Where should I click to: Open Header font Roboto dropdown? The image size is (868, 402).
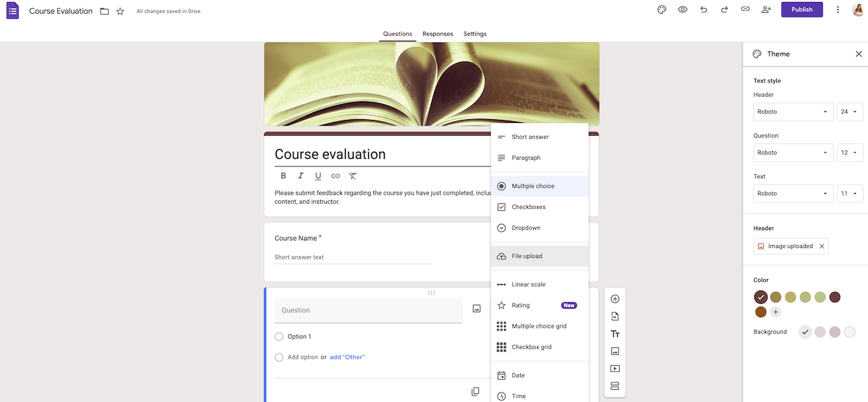pyautogui.click(x=793, y=112)
